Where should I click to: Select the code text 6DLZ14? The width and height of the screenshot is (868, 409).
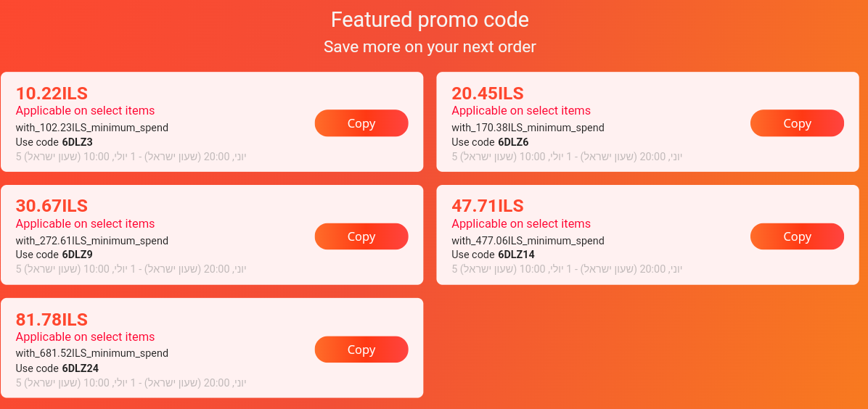pos(516,255)
